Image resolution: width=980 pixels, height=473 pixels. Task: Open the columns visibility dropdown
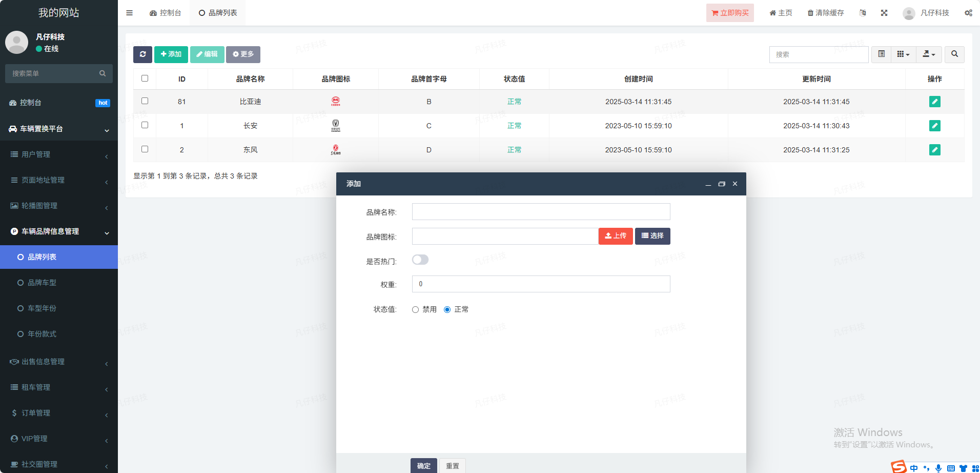tap(903, 54)
